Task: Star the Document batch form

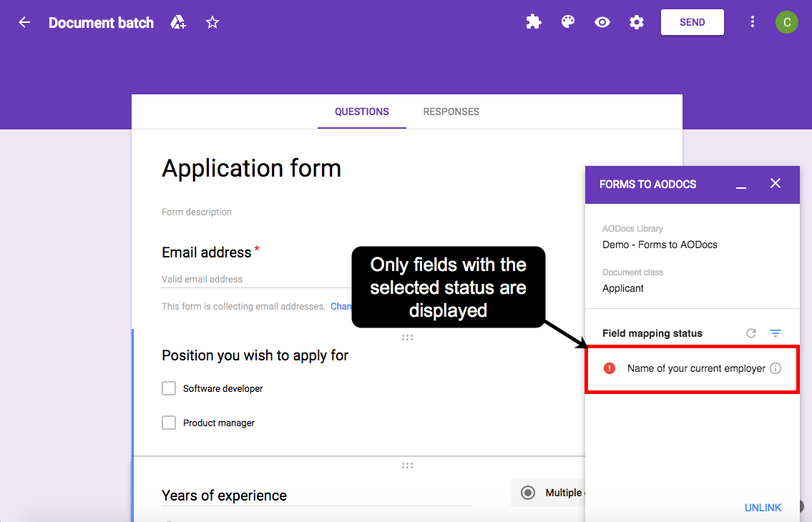Action: (212, 22)
